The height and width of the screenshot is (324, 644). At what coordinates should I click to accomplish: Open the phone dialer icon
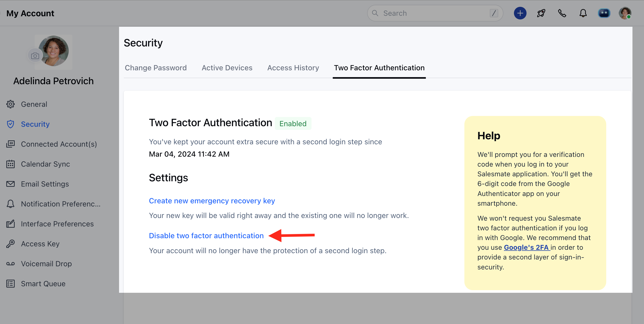[x=562, y=13]
